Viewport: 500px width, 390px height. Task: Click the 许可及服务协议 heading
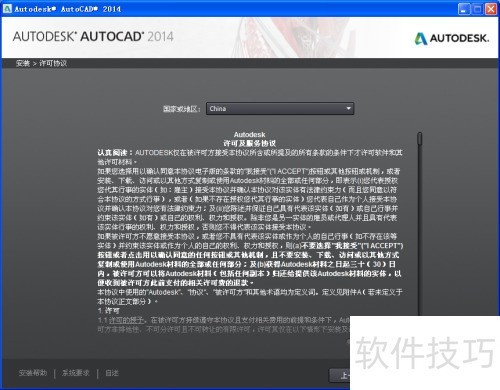[249, 144]
